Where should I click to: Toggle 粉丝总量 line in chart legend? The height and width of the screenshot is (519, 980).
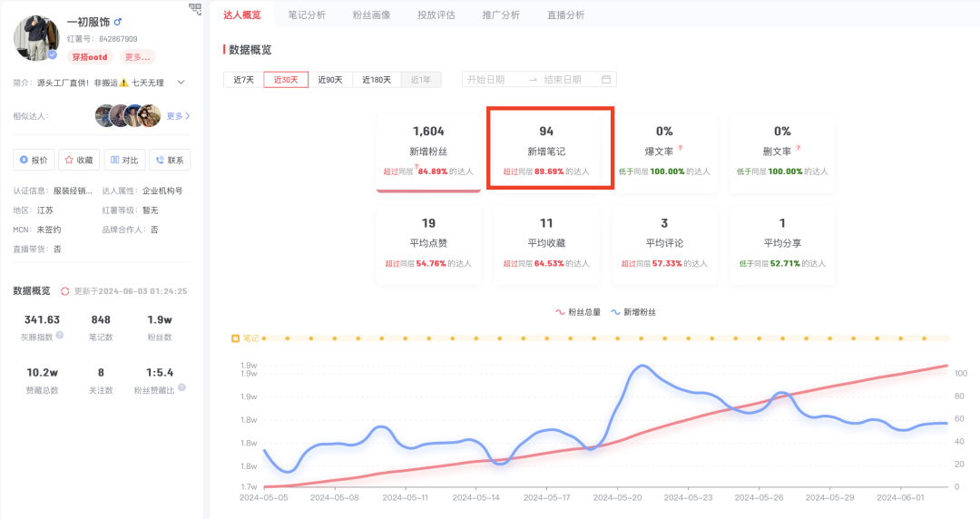(x=578, y=312)
